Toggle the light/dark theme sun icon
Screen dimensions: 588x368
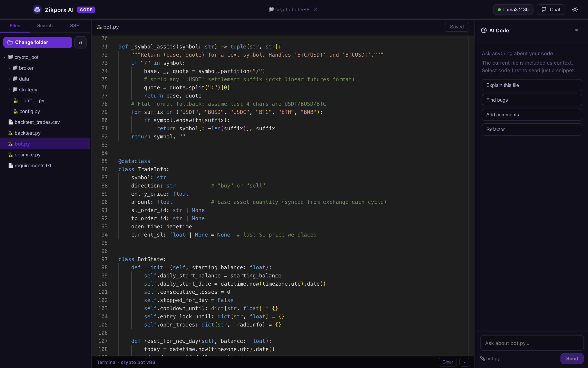point(575,10)
